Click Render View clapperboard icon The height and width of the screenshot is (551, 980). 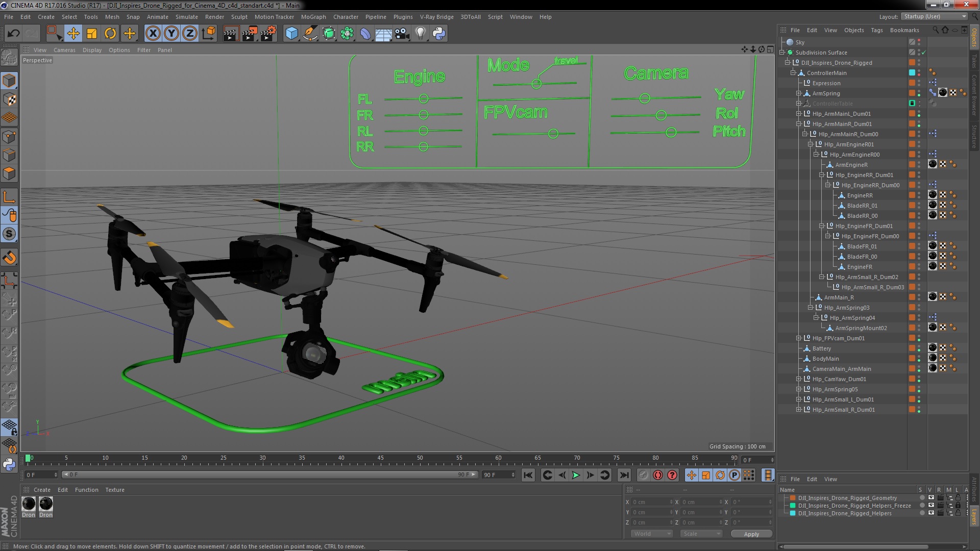click(x=231, y=34)
